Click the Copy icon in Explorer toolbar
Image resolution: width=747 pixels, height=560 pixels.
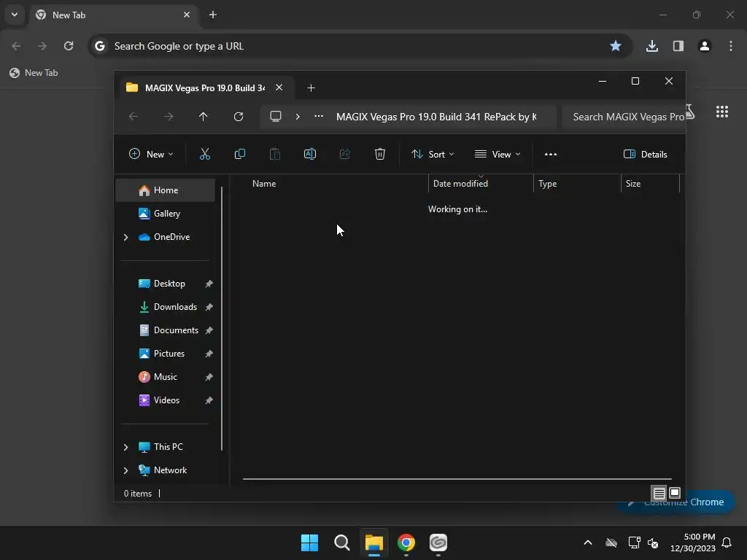click(x=239, y=154)
